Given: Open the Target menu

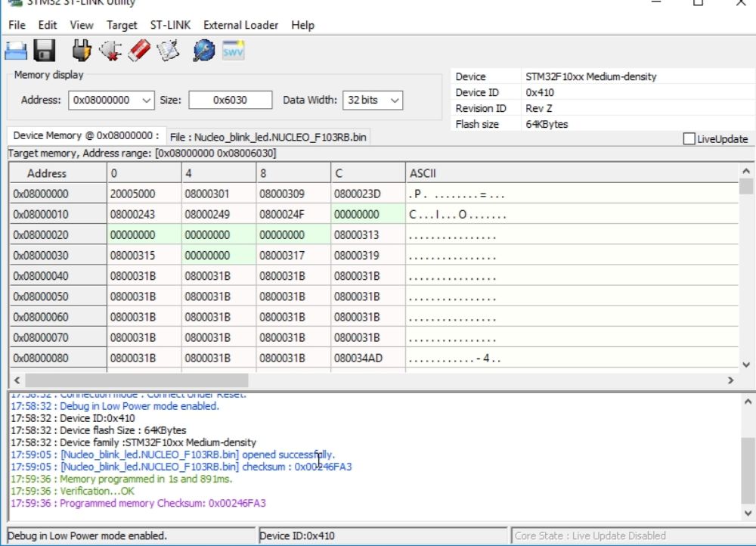Looking at the screenshot, I should [122, 25].
